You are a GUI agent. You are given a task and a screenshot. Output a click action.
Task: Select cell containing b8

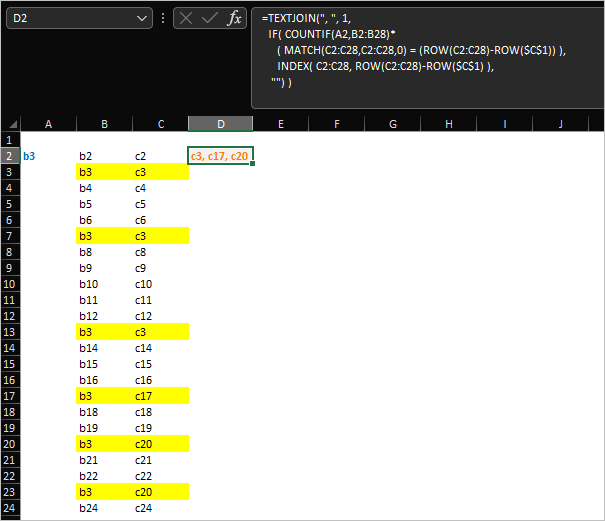104,252
